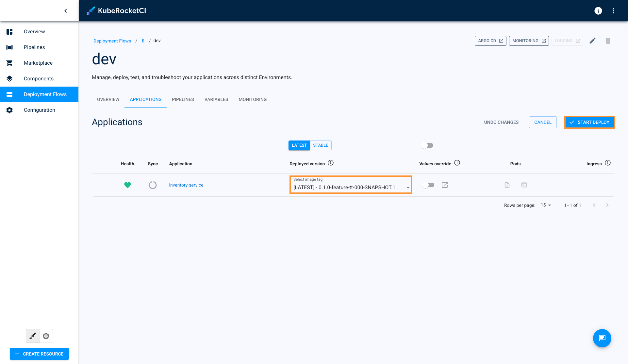Switch view to Kubernetes icon mode
Viewport: 628px width, 364px height.
tap(46, 336)
